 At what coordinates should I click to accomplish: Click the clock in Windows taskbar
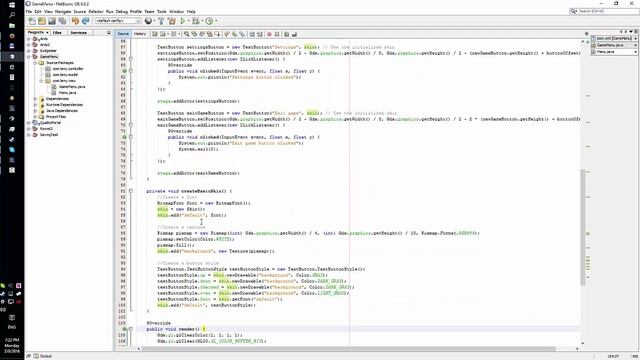(12, 345)
